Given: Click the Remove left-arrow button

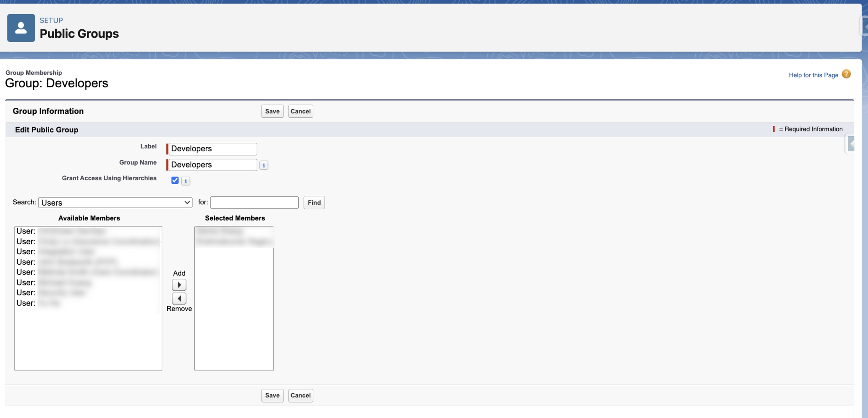Looking at the screenshot, I should tap(179, 299).
